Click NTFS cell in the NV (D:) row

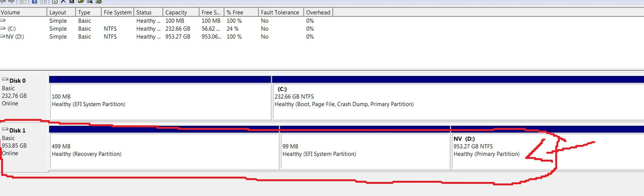110,37
